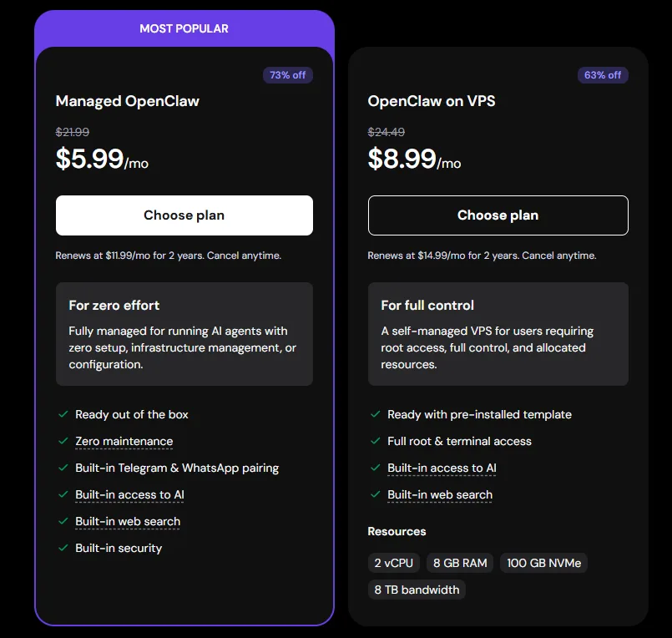Click the checkmark beside Built-in security
The width and height of the screenshot is (672, 638).
[x=63, y=548]
